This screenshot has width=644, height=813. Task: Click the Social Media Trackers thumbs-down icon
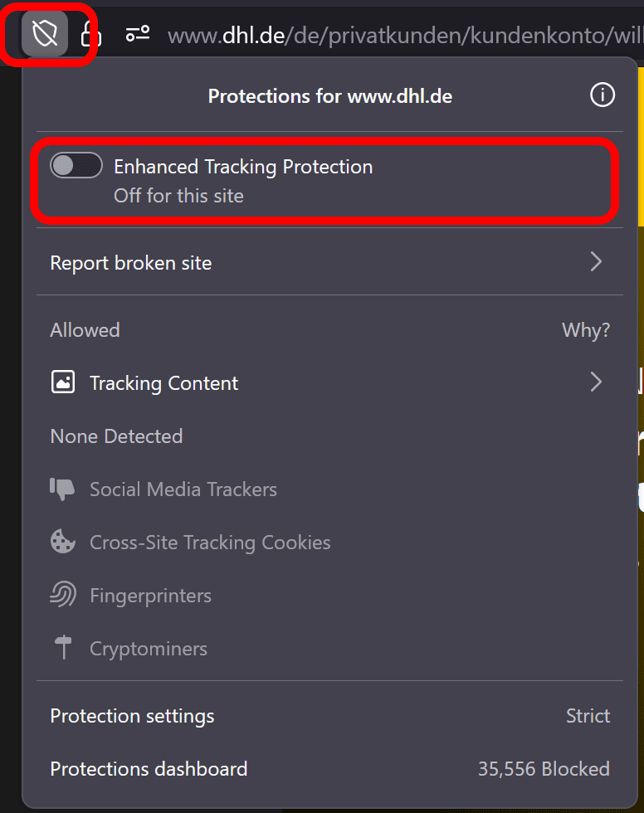point(63,489)
